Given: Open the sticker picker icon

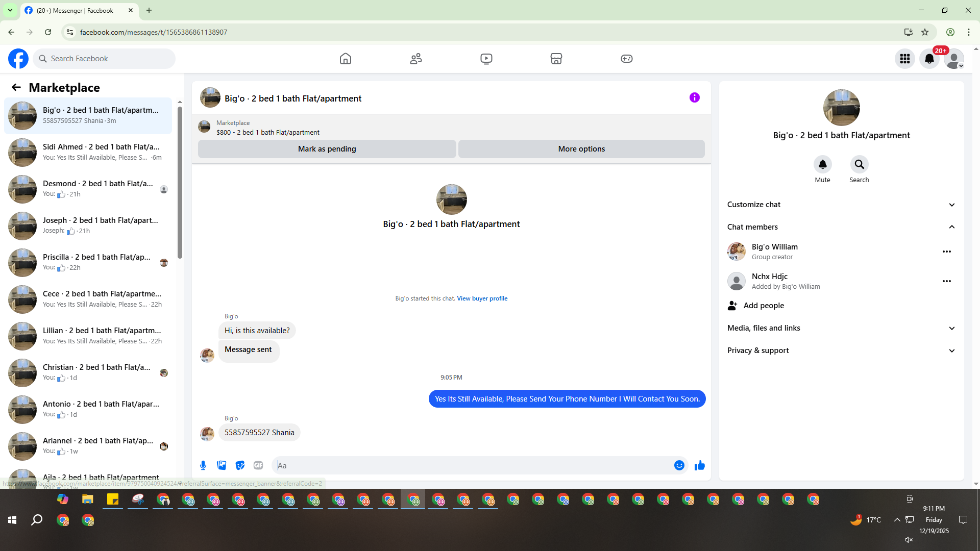Looking at the screenshot, I should [x=240, y=465].
